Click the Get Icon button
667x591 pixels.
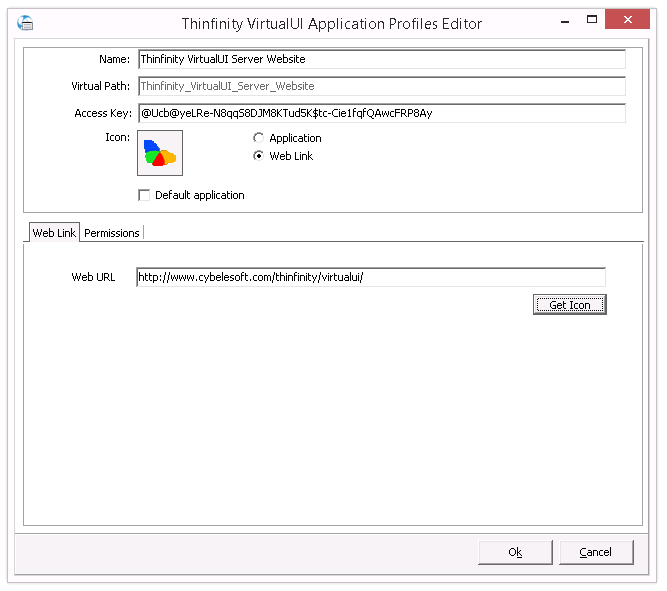pos(570,305)
